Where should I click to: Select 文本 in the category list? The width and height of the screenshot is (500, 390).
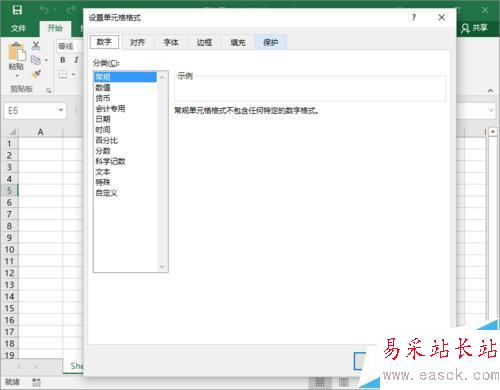pyautogui.click(x=125, y=172)
